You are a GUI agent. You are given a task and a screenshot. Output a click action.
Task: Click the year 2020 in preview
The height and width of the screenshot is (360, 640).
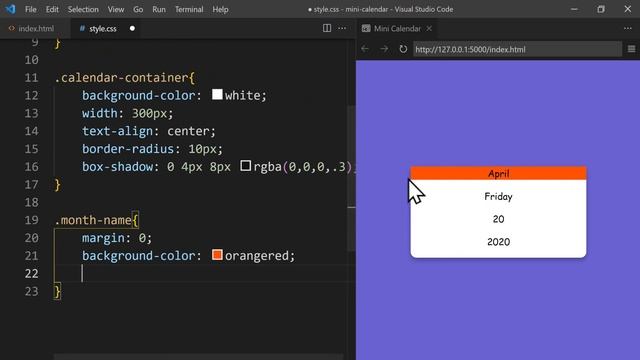[498, 242]
